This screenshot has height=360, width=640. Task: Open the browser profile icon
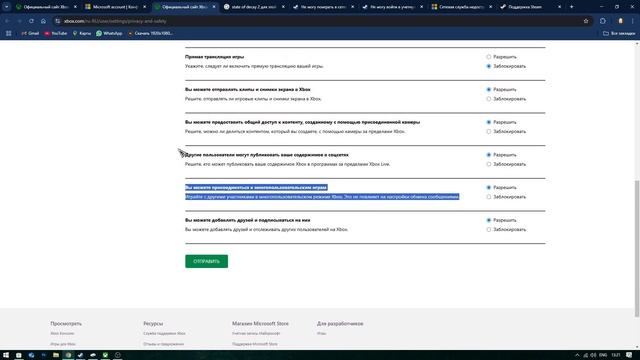(x=620, y=21)
